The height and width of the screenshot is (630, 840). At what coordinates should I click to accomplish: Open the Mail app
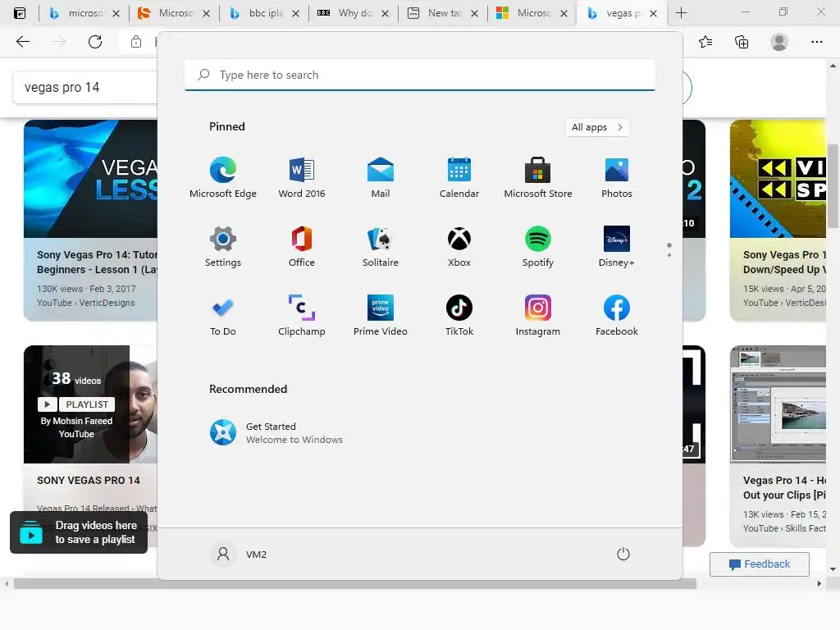(381, 177)
